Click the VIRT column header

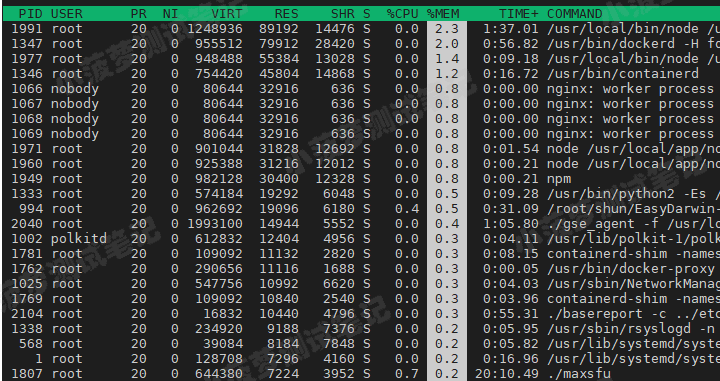(227, 14)
